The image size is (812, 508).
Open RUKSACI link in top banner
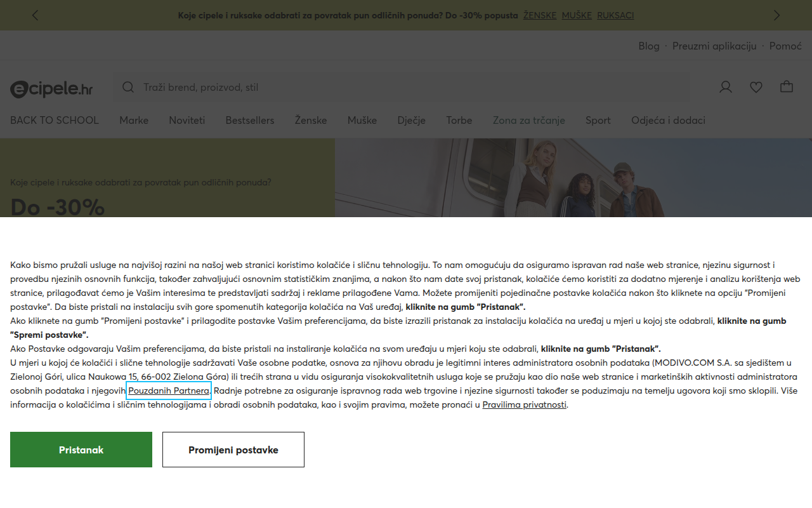(x=615, y=15)
